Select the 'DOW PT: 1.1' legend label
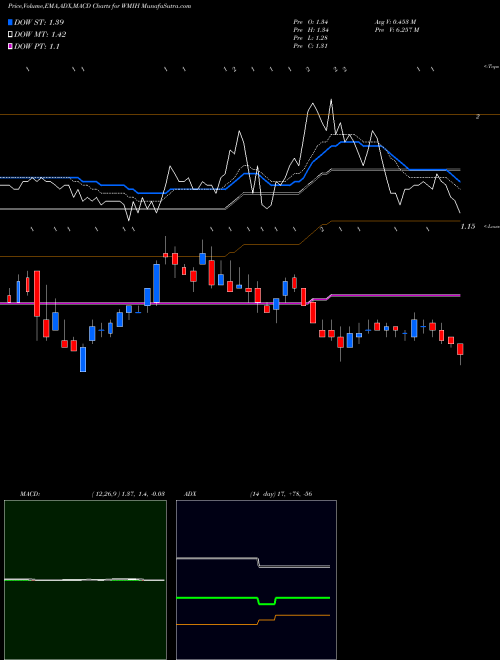Image resolution: width=500 pixels, height=660 pixels. [37, 47]
